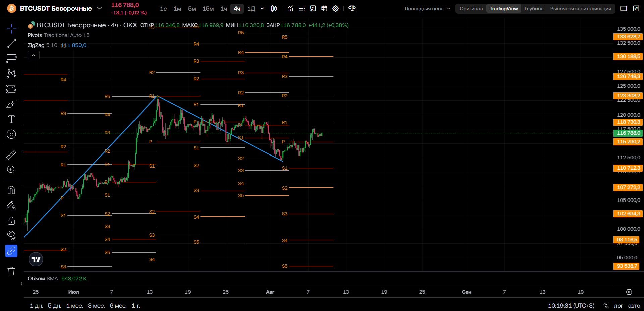Select the 1м timeframe
This screenshot has width=644, height=311.
177,9
